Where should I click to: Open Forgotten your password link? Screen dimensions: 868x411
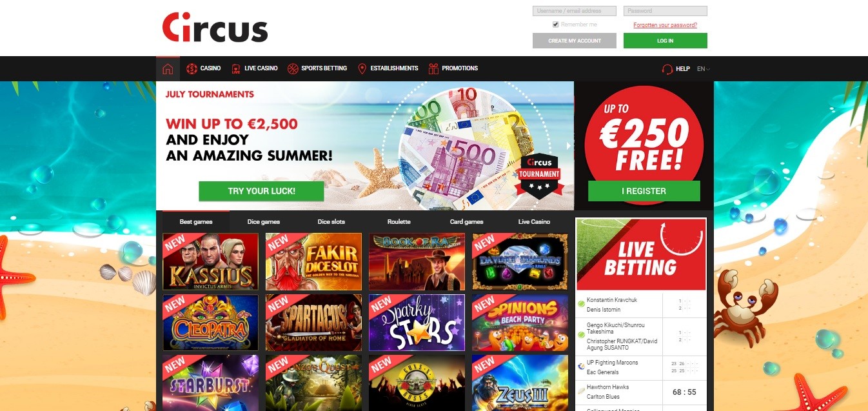[665, 25]
